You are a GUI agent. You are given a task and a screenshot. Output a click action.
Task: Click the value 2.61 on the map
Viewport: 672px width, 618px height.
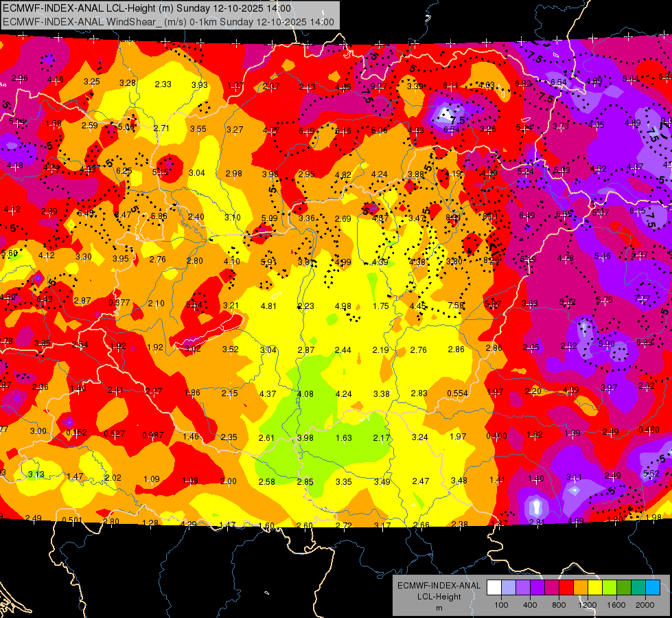[x=266, y=438]
